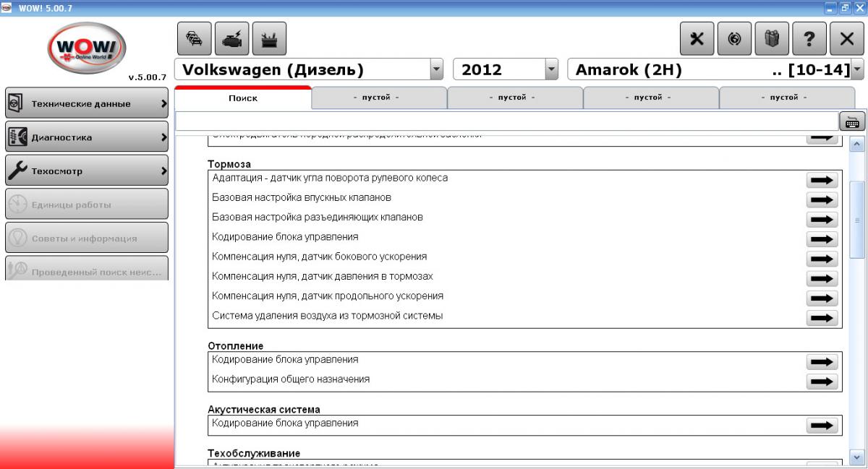Click the gift box icon
The image size is (868, 469).
click(773, 39)
